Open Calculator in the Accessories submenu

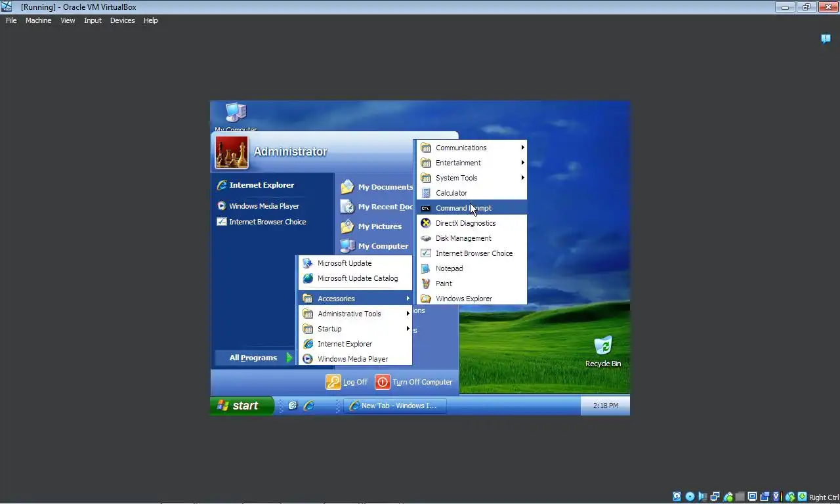(x=472, y=193)
